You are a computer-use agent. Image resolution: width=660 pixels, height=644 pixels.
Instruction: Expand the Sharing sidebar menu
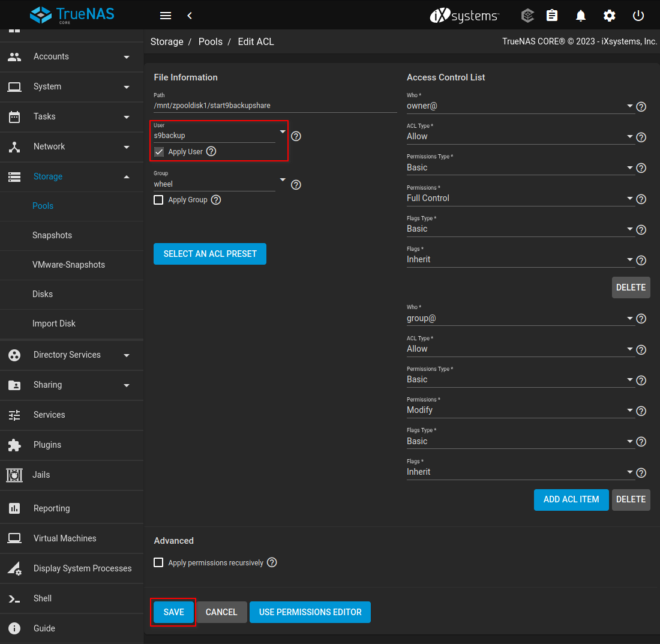[x=72, y=385]
